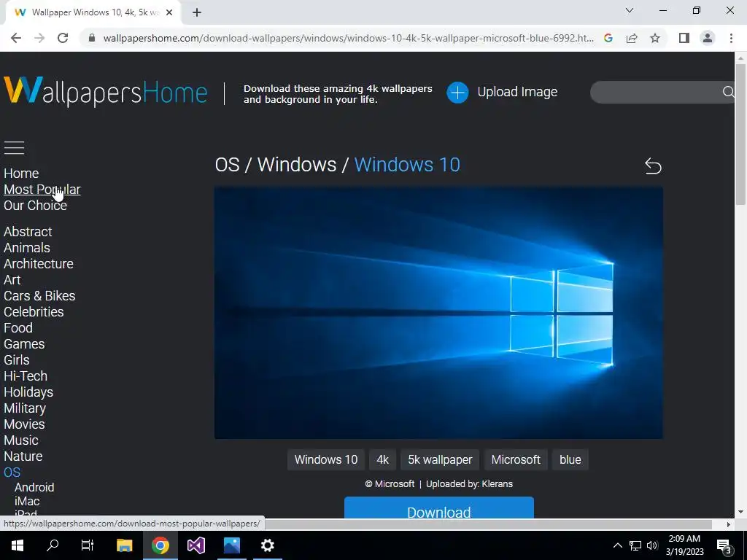Click the Microsoft tag
747x560 pixels.
516,459
